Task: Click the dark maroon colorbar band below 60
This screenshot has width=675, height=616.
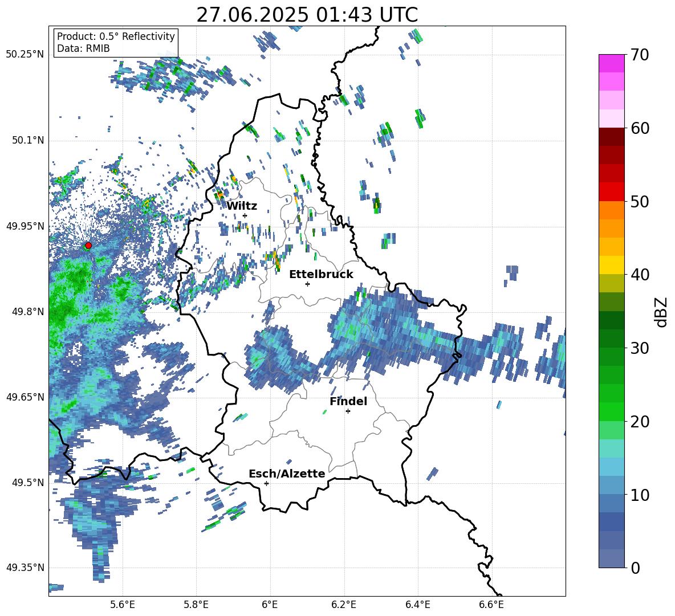Action: click(611, 137)
